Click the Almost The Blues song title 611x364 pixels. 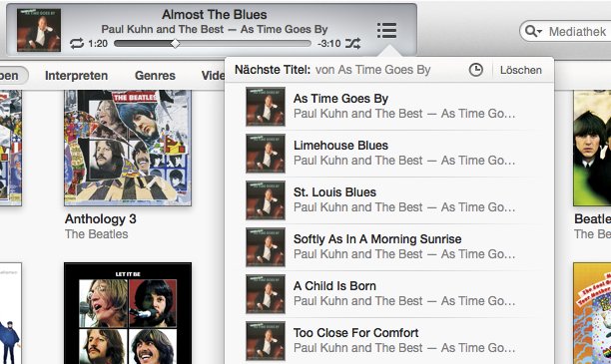pyautogui.click(x=215, y=14)
